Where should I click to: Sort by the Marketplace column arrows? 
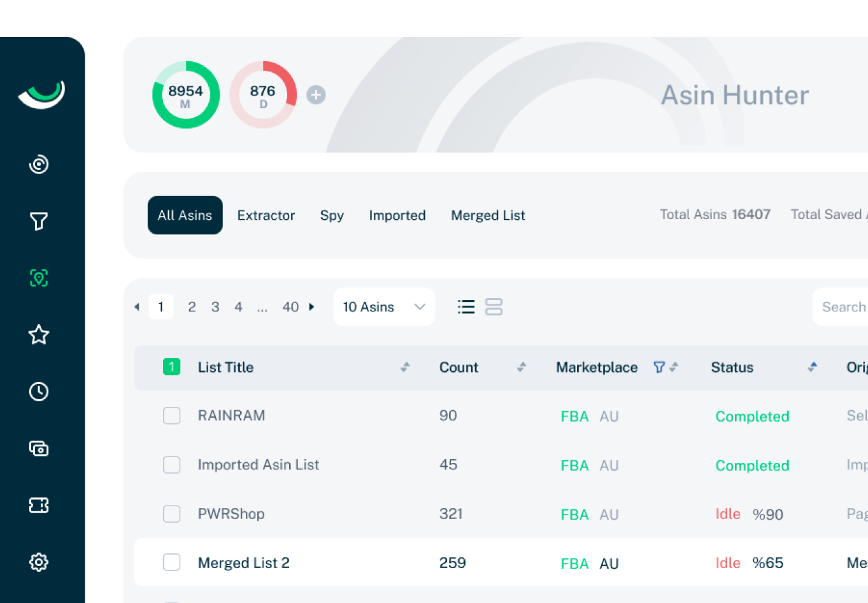point(674,367)
